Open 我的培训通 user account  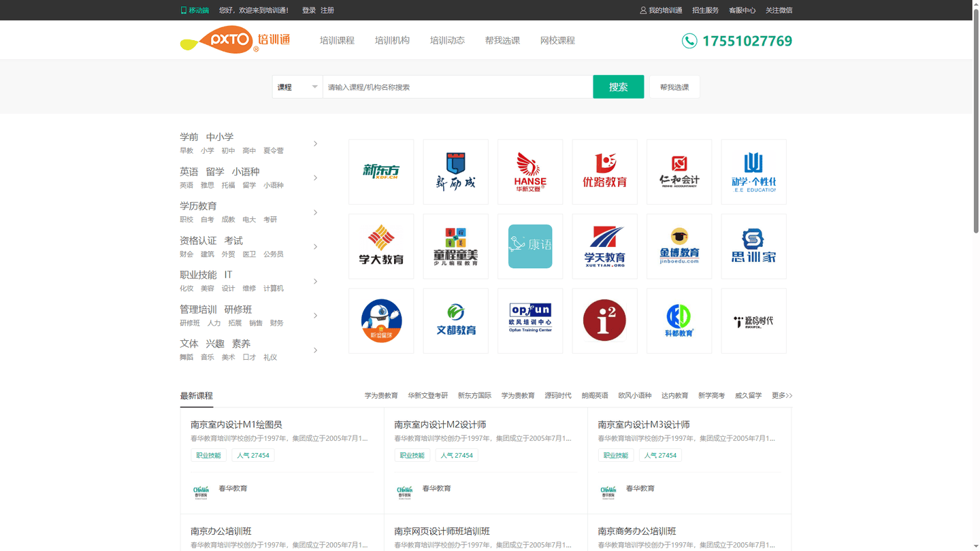click(x=661, y=10)
